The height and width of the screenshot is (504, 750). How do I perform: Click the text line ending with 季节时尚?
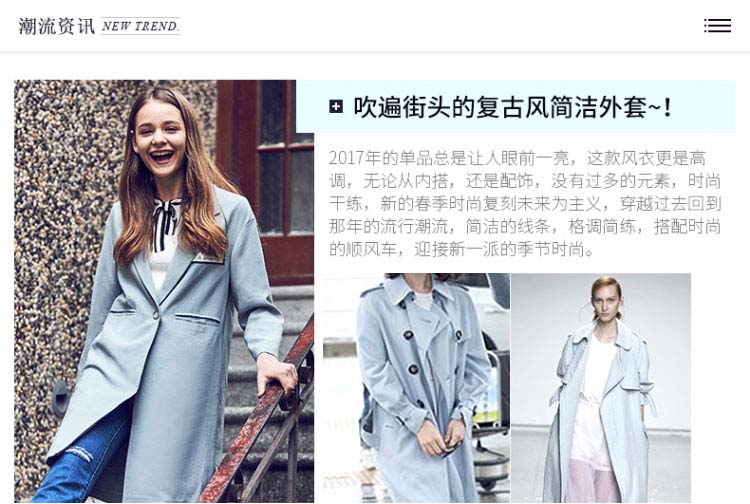(x=461, y=250)
